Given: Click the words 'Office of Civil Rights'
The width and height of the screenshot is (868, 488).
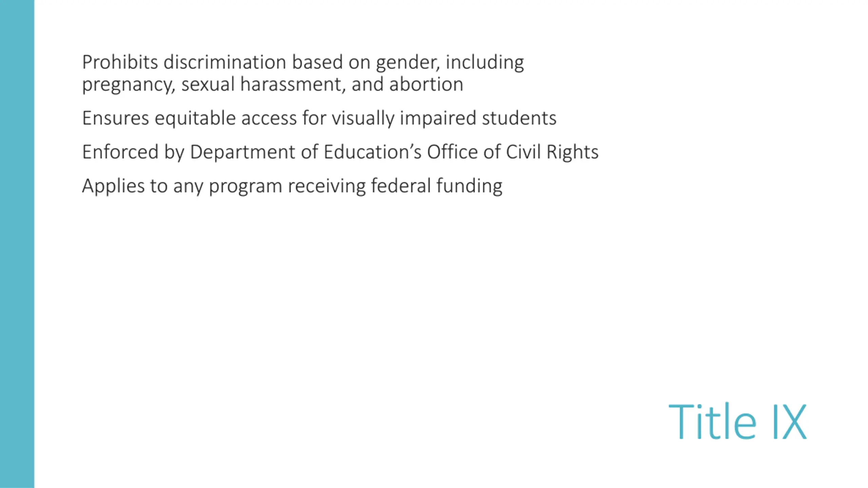Looking at the screenshot, I should 513,152.
